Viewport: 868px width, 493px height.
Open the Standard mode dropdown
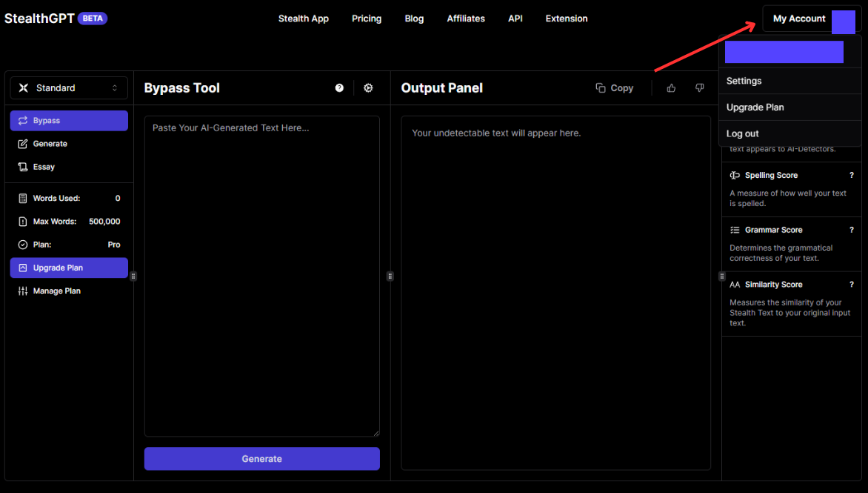tap(69, 88)
